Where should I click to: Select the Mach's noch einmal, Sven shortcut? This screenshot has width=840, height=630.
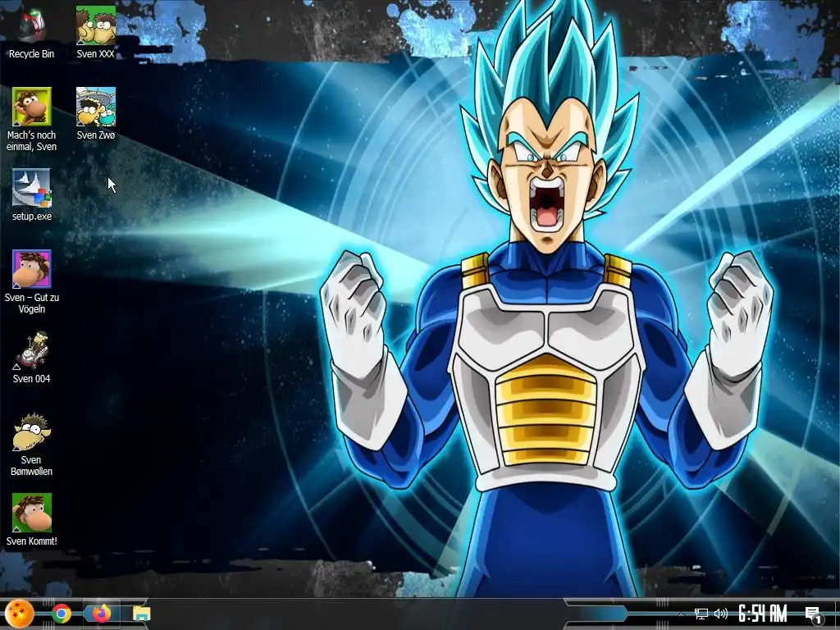point(32,119)
